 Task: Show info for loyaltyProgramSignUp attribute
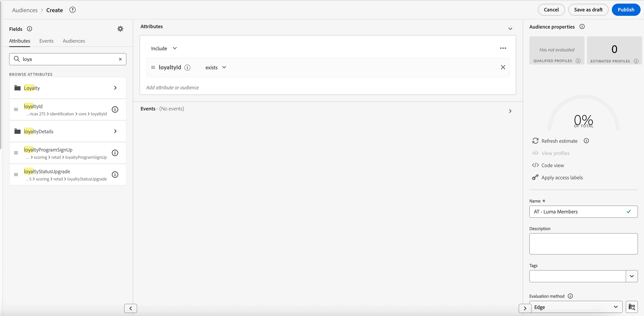[x=115, y=153]
